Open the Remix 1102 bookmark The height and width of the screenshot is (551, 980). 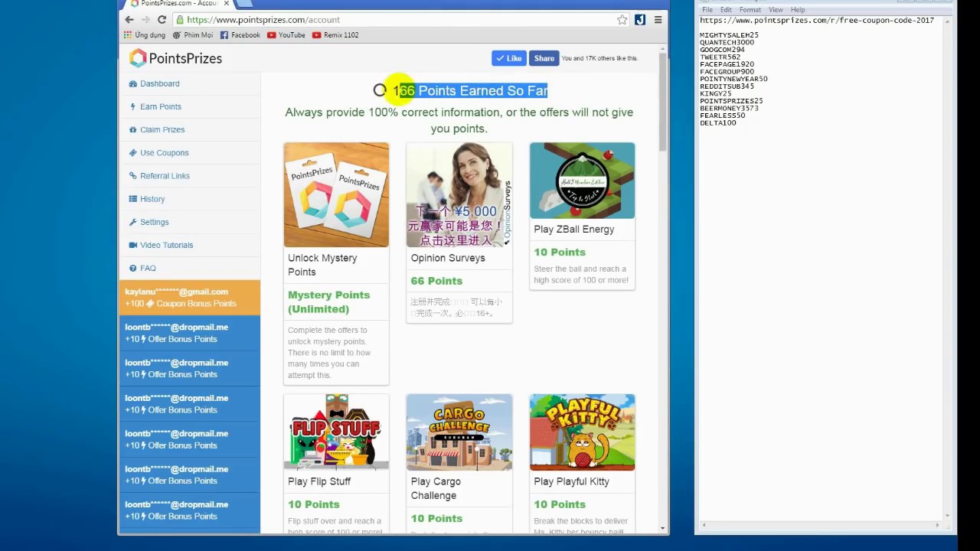tap(335, 35)
